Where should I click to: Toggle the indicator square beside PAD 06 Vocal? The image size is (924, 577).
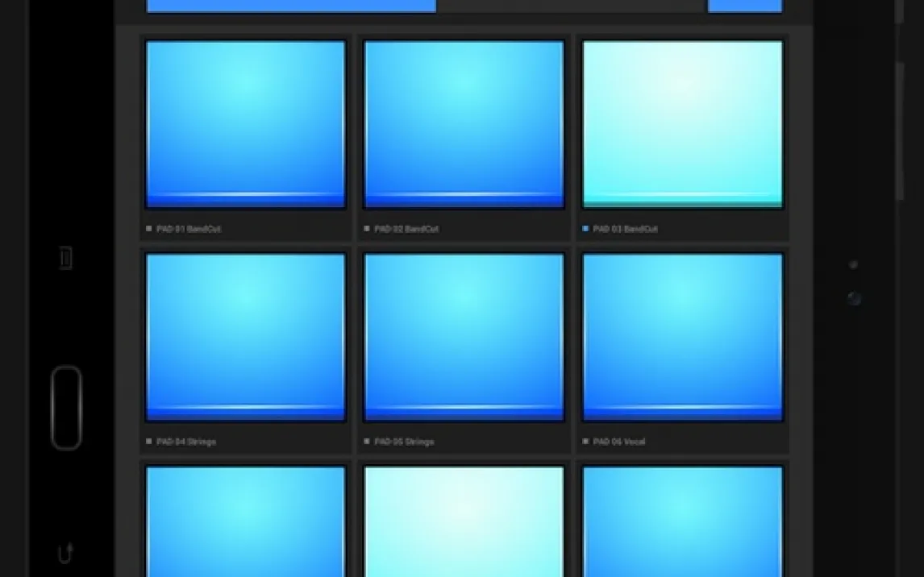(x=585, y=442)
